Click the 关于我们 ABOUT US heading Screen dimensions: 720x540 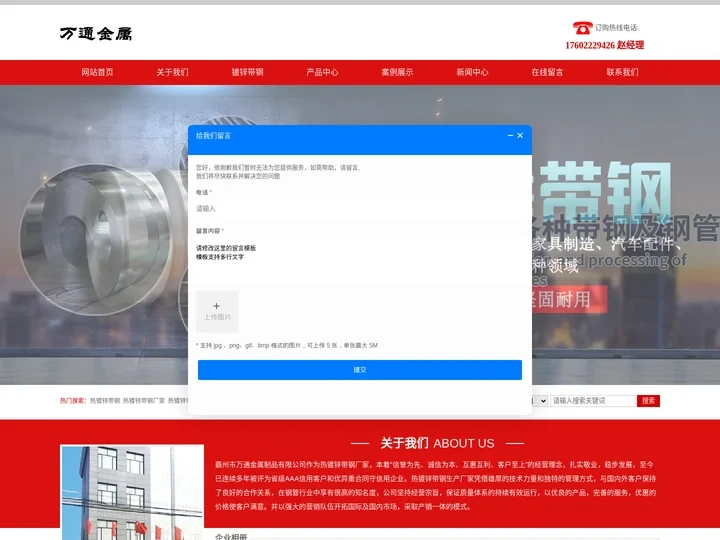[x=437, y=443]
